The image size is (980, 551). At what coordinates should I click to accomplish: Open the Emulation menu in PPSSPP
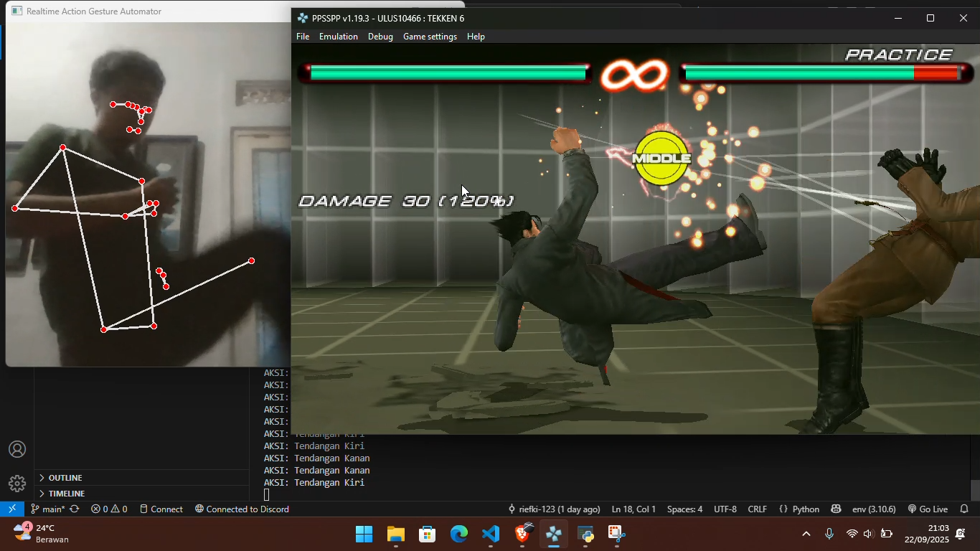339,37
